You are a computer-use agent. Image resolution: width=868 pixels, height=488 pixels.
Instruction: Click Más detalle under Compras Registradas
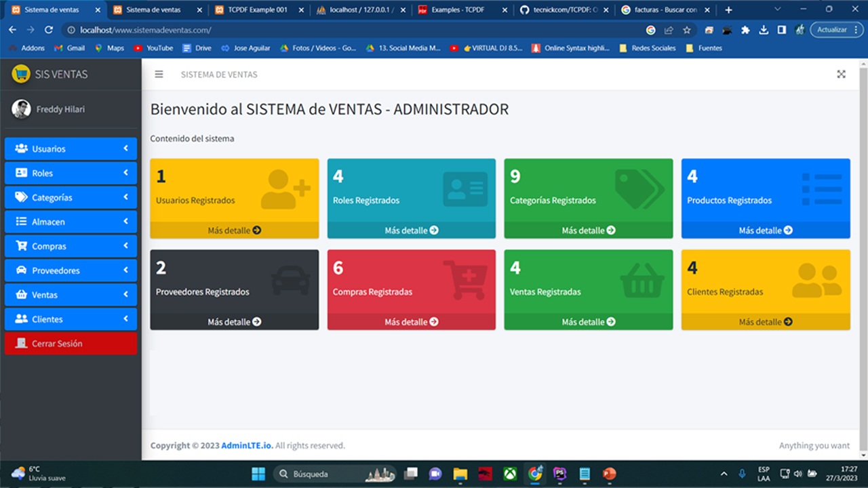coord(411,322)
